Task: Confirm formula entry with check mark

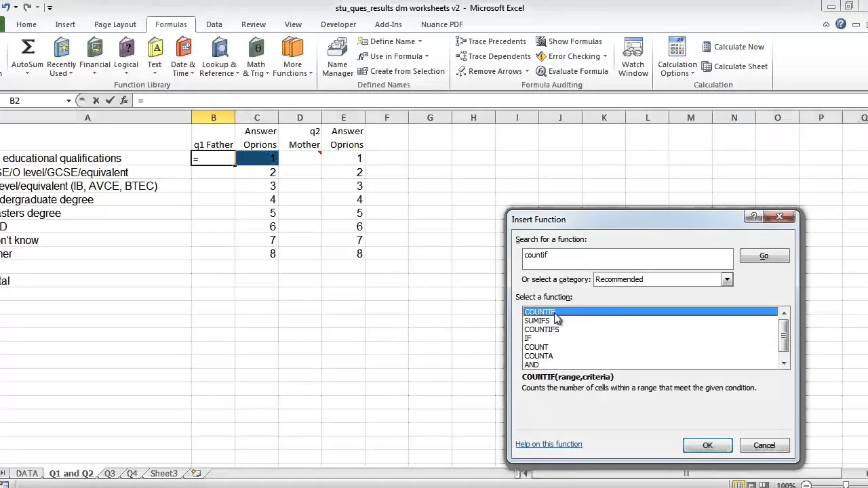Action: (x=110, y=100)
